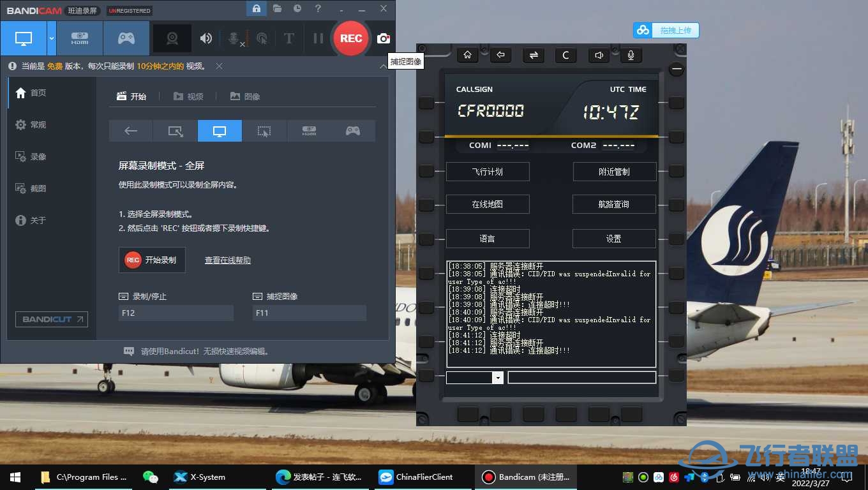Open 设置 in ChinaFlier client
Screen dimensions: 868x490
[614, 239]
